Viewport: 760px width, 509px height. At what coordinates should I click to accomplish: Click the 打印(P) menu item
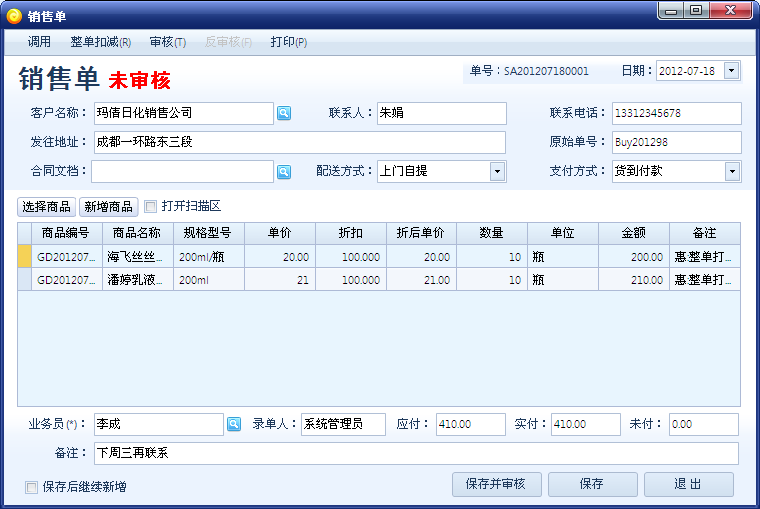click(289, 42)
